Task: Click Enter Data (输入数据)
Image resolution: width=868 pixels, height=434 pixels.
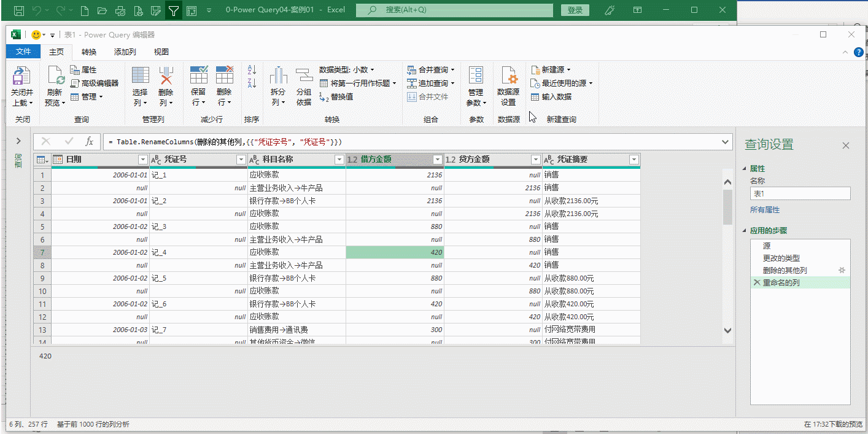Action: pos(551,96)
